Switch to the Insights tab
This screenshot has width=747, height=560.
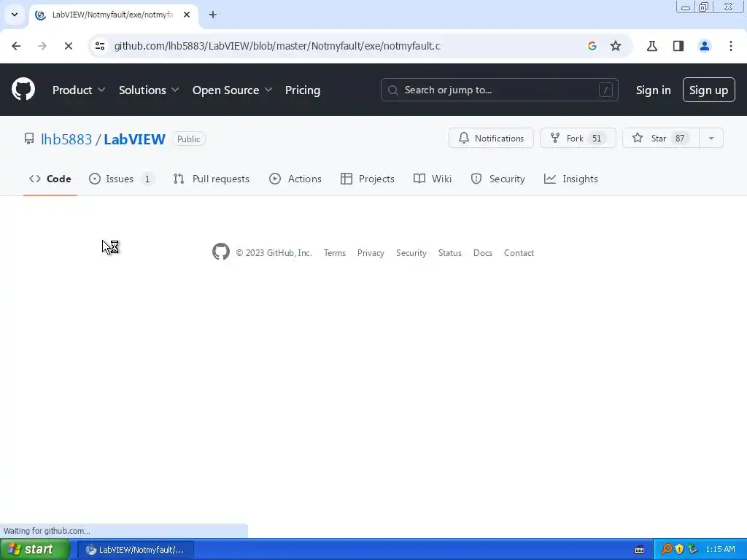point(570,179)
